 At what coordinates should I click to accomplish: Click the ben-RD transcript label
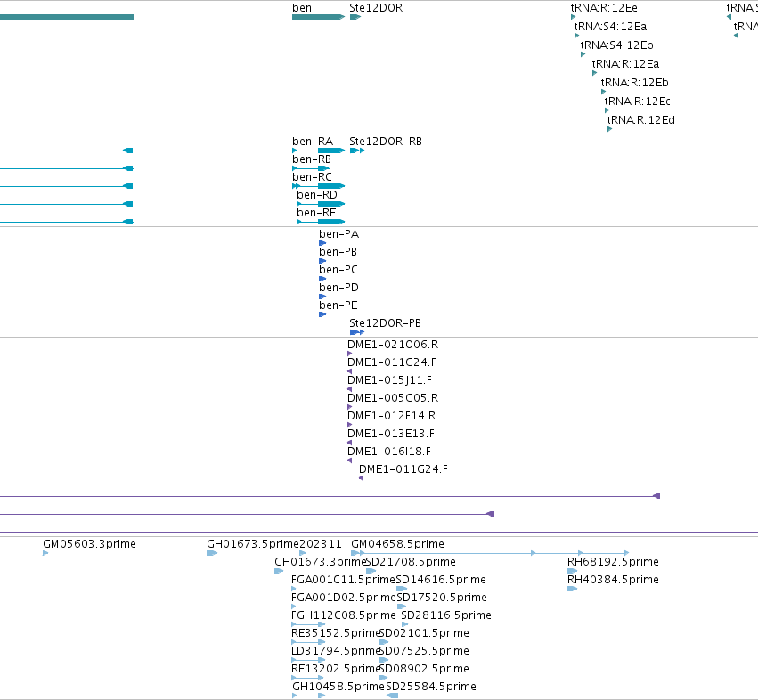tap(316, 195)
